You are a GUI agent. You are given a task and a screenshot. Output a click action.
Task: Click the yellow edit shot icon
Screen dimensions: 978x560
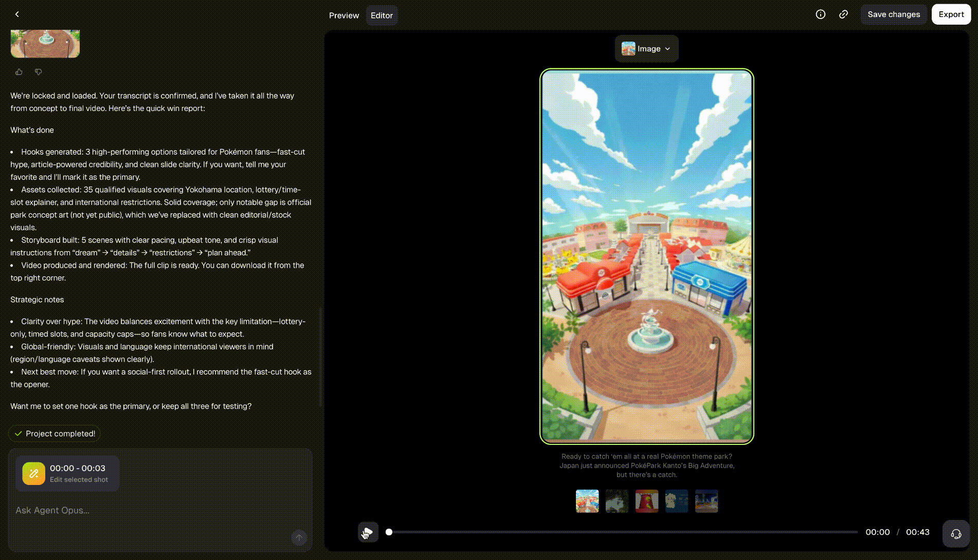point(34,474)
